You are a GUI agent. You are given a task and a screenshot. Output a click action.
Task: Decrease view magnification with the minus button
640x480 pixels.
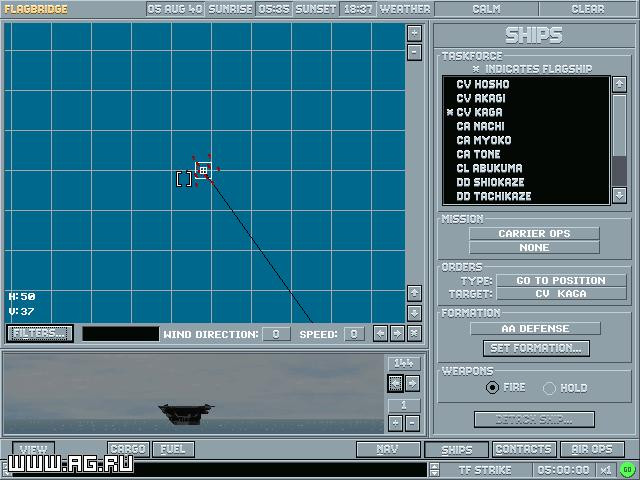412,423
